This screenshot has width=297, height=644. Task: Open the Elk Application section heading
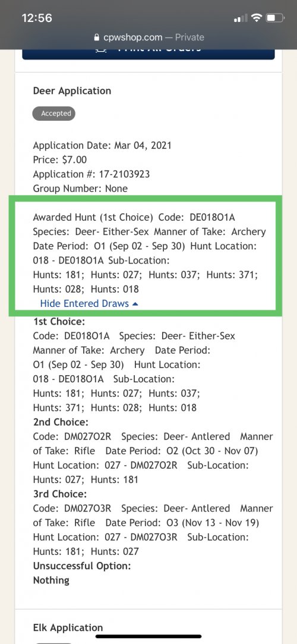pyautogui.click(x=68, y=627)
